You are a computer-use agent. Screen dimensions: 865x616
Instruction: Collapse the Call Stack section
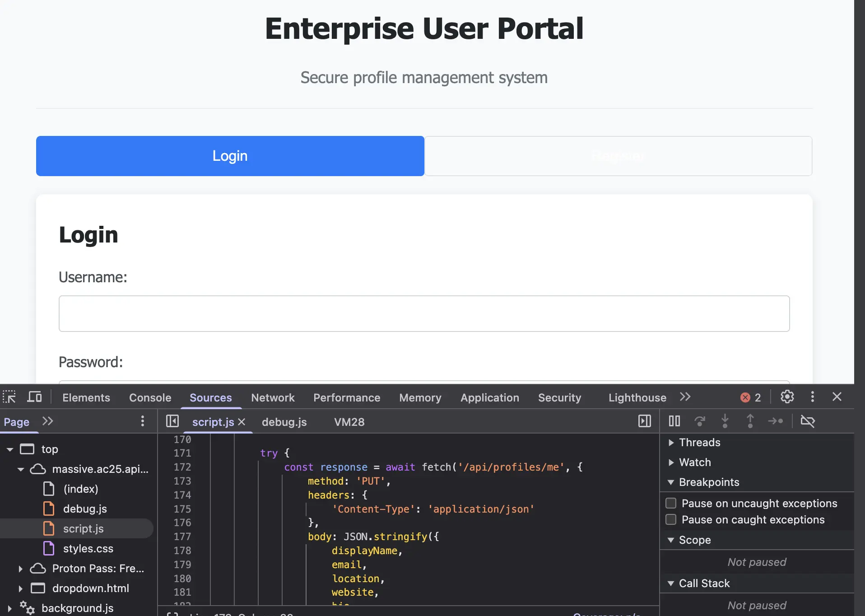(x=671, y=583)
